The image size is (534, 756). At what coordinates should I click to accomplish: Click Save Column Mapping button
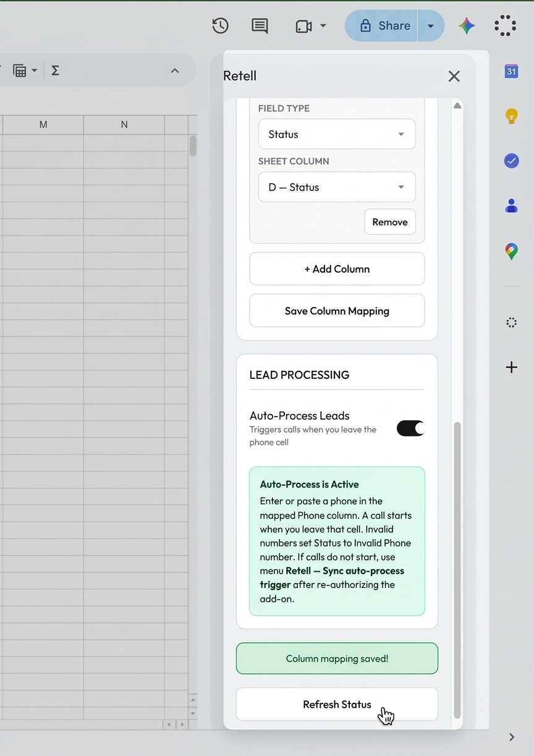[x=337, y=311]
